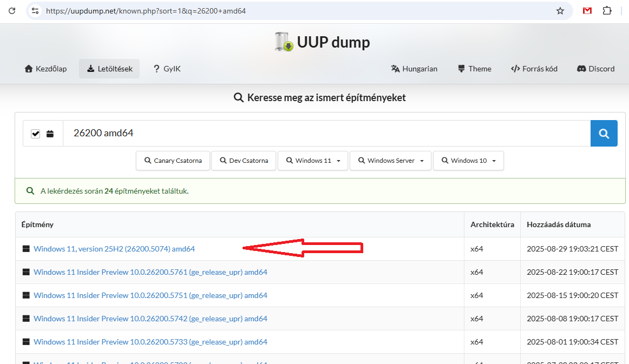Bookmark this page with the star icon
Screen dimensions: 629x364
(560, 11)
